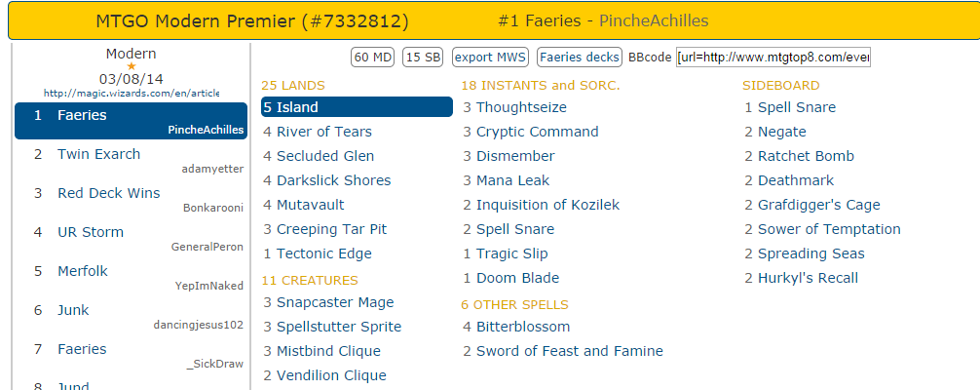Screen dimensions: 980x390
Task: Open the #5 Merfolk decklist
Action: (82, 271)
